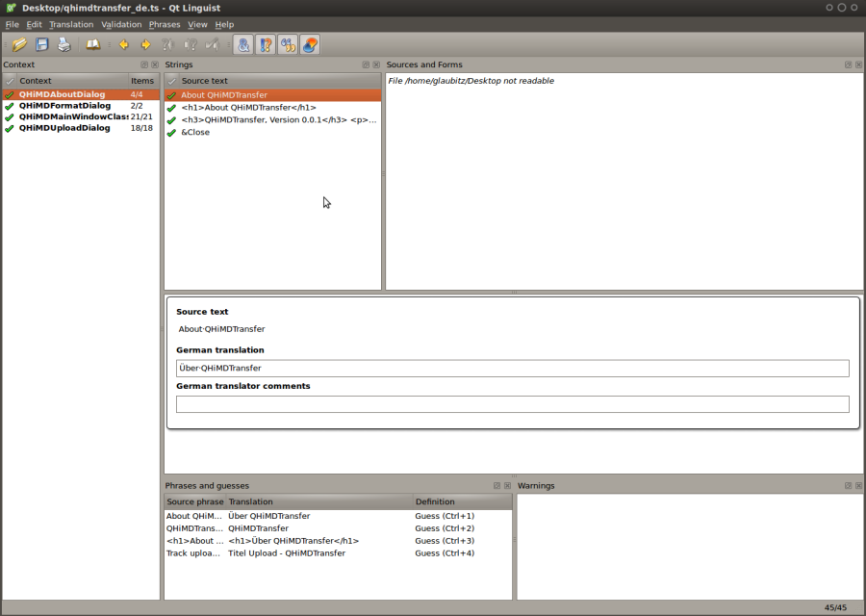Open the Validation menu
The height and width of the screenshot is (616, 866).
[x=121, y=24]
